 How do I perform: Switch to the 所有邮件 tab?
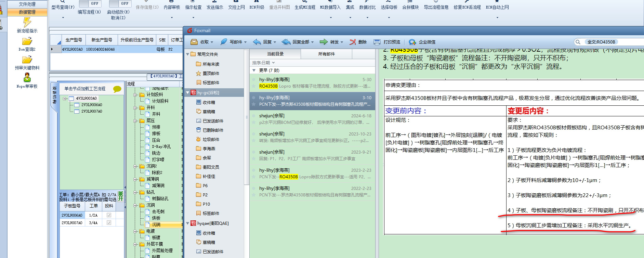327,54
